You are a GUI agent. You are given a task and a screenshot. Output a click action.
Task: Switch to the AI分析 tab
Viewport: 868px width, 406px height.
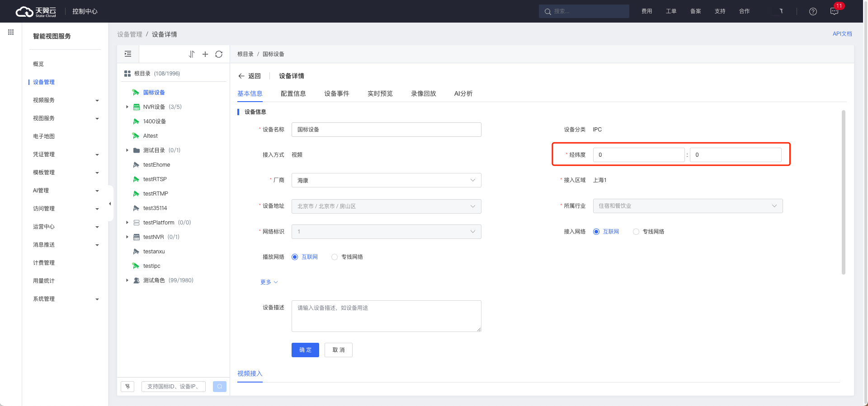[x=463, y=93]
